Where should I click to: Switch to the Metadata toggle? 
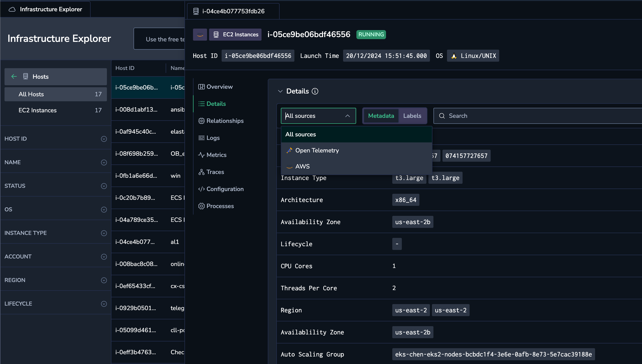(x=381, y=116)
